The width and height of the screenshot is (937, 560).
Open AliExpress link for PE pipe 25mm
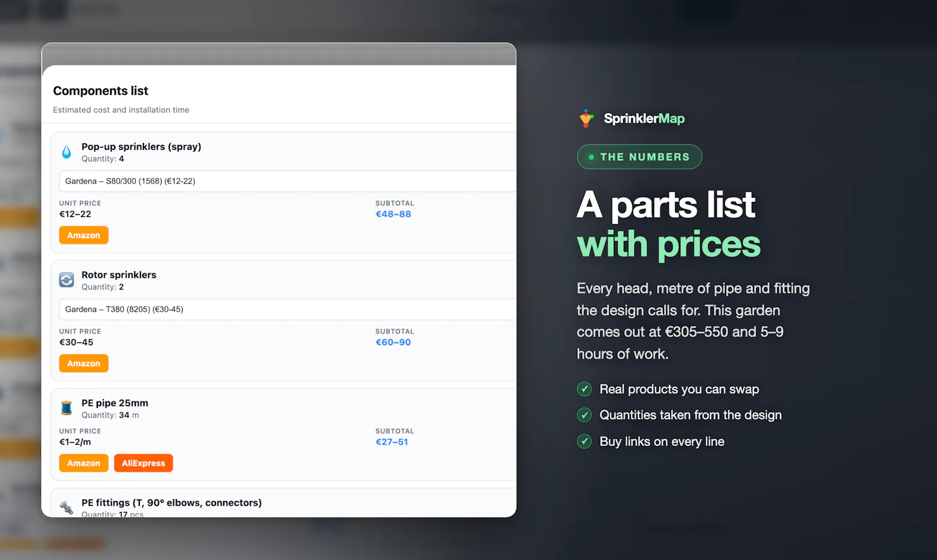pyautogui.click(x=143, y=463)
